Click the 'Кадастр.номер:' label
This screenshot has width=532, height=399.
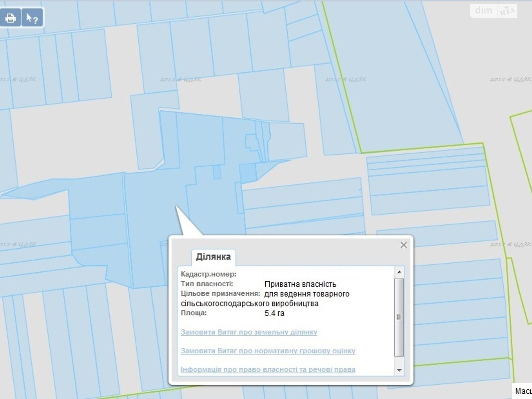coord(208,274)
